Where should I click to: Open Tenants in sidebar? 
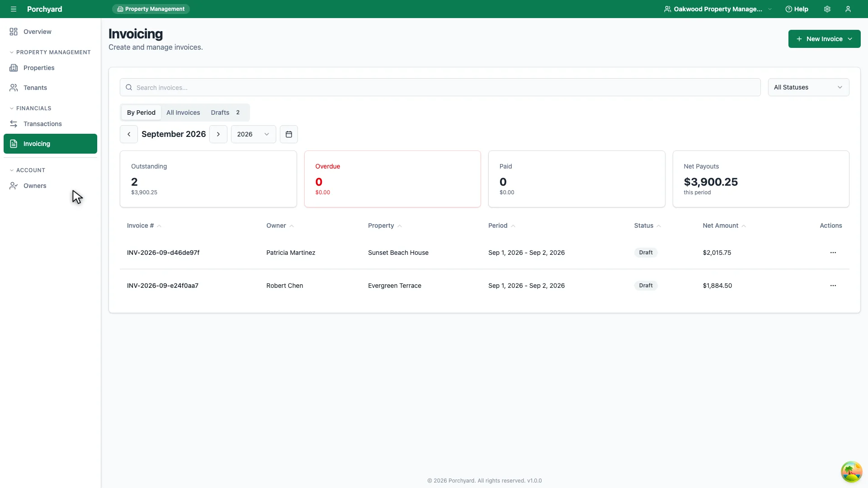click(x=50, y=88)
